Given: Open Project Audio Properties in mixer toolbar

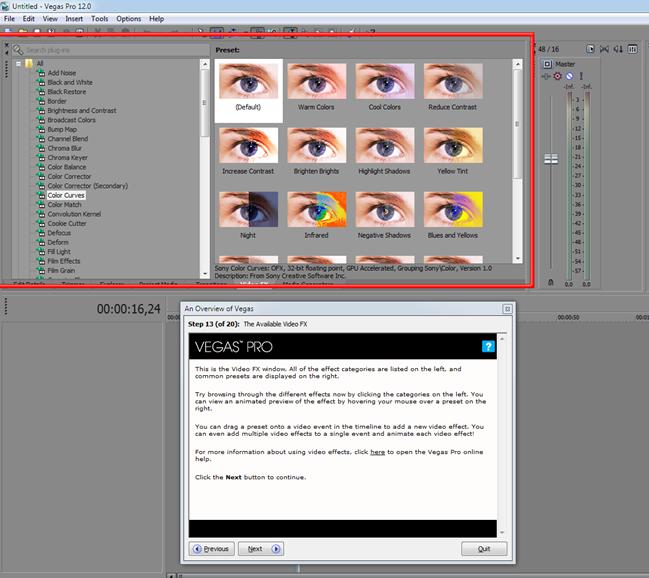Looking at the screenshot, I should point(591,49).
